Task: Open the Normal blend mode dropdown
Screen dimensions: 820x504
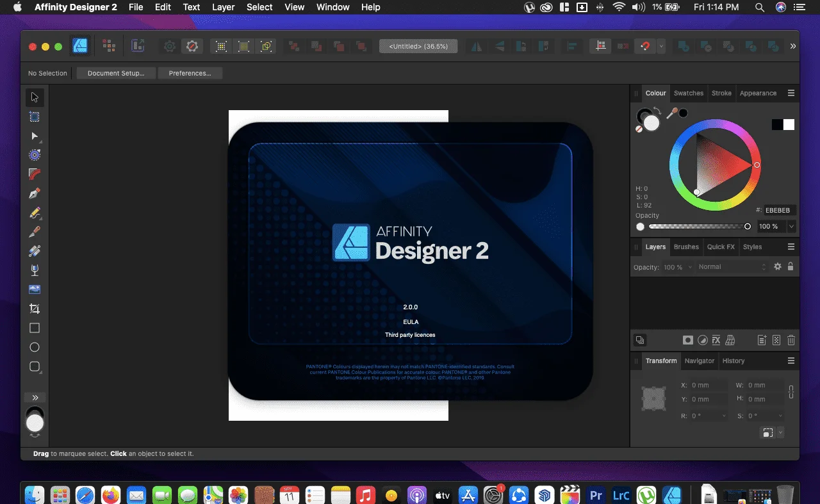Action: (732, 267)
